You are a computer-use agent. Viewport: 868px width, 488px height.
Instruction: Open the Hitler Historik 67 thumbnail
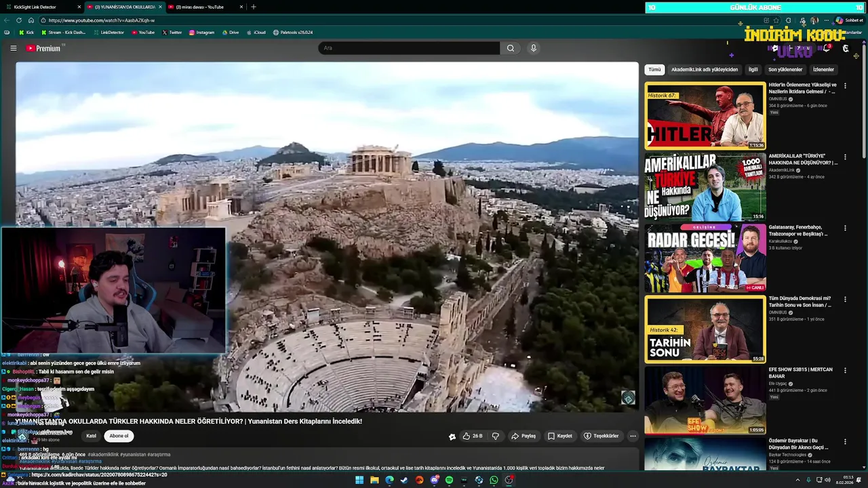[x=705, y=115]
